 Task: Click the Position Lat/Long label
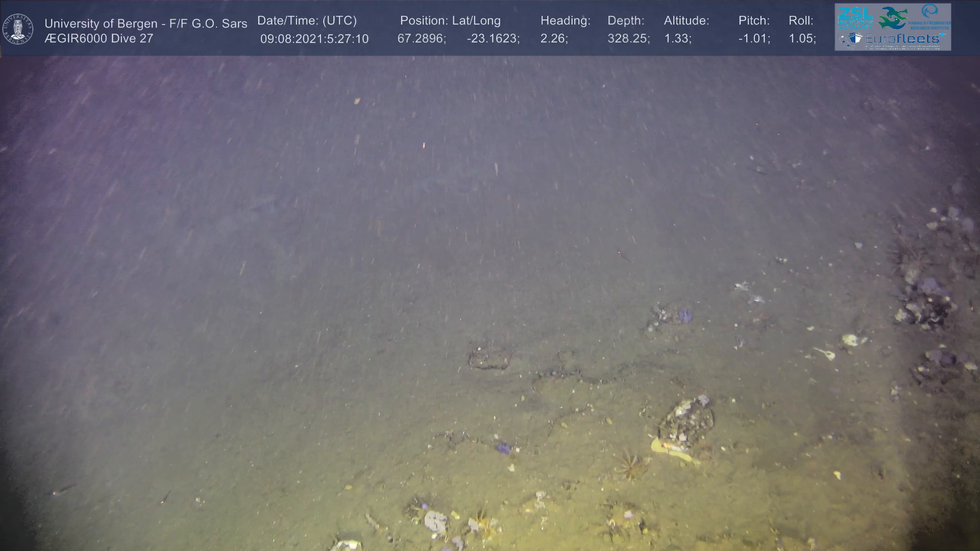[x=450, y=20]
